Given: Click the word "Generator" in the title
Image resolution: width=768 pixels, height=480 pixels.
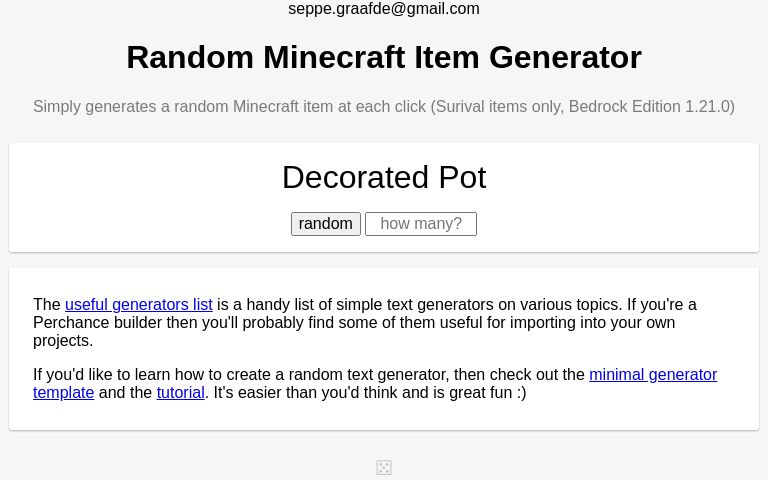Looking at the screenshot, I should [565, 57].
